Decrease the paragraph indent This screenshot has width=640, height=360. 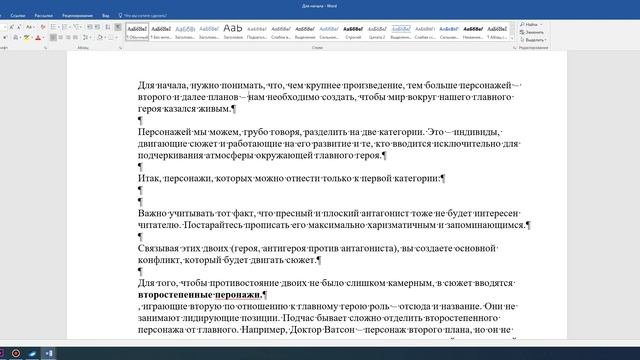click(90, 27)
